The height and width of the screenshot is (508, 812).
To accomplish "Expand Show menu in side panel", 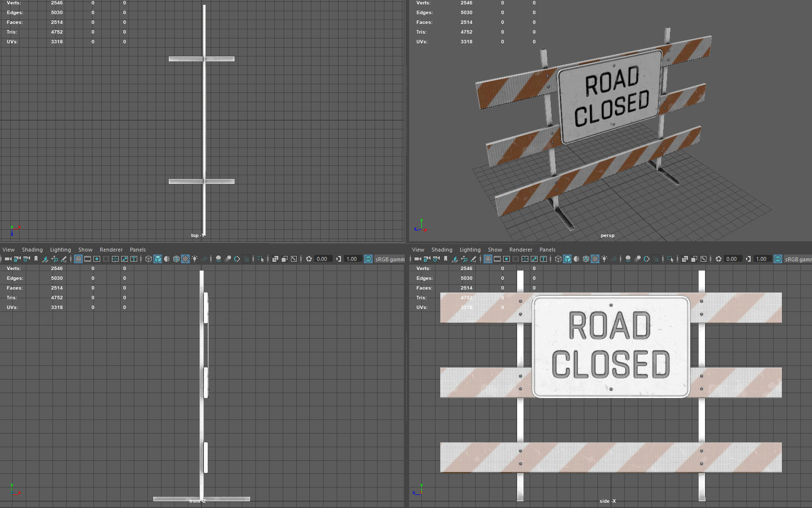I will click(x=495, y=250).
